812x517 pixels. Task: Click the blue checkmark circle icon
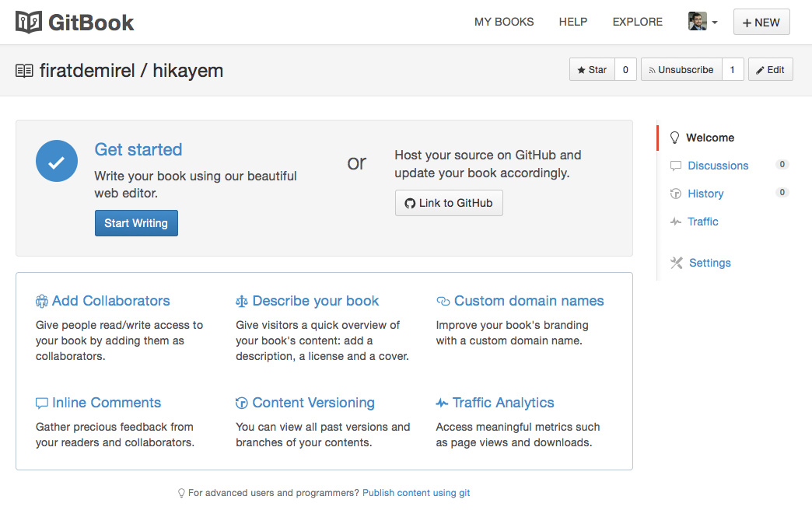click(57, 161)
